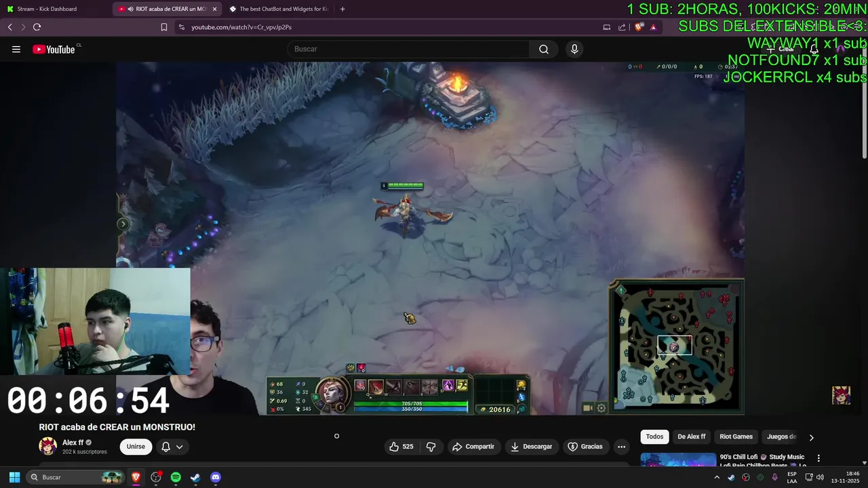Click the Gracias thanks button
Screen dimensions: 868x488
585,447
